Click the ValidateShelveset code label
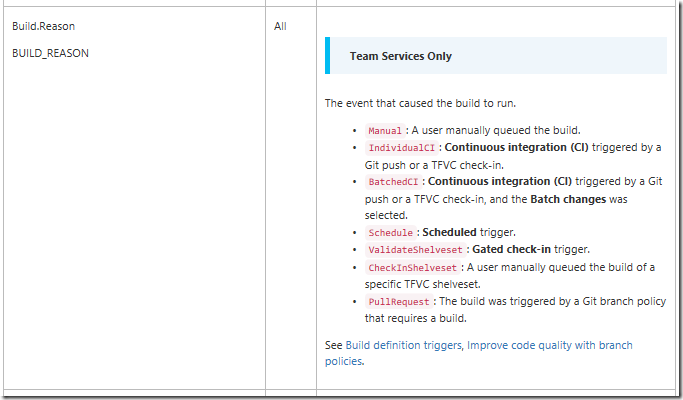The image size is (683, 400). (415, 250)
